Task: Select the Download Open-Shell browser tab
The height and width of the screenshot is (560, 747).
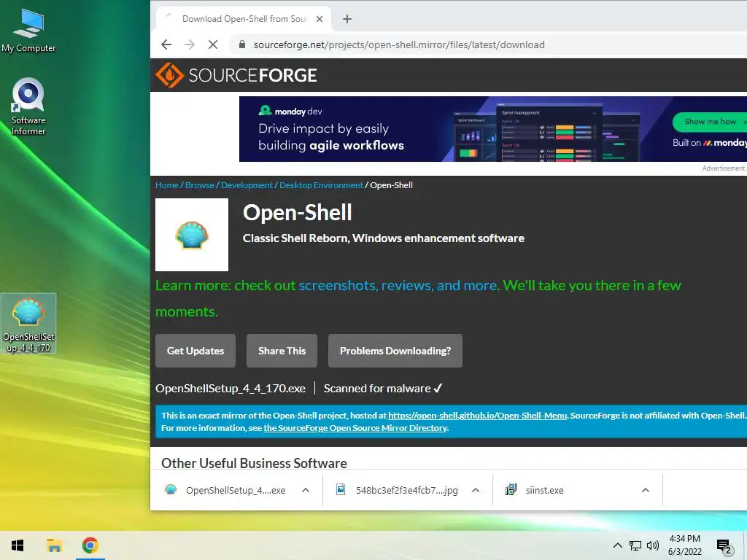Action: 244,19
